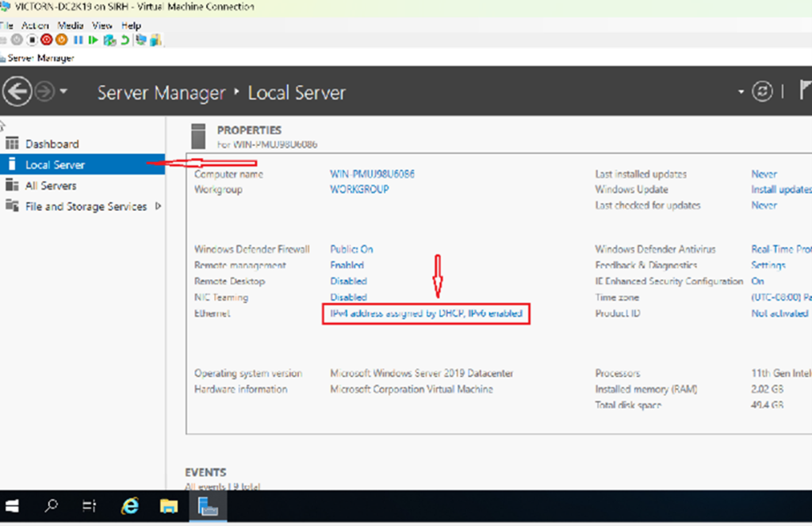The image size is (812, 526).
Task: Click Remote Desktop Disabled link
Action: point(349,282)
